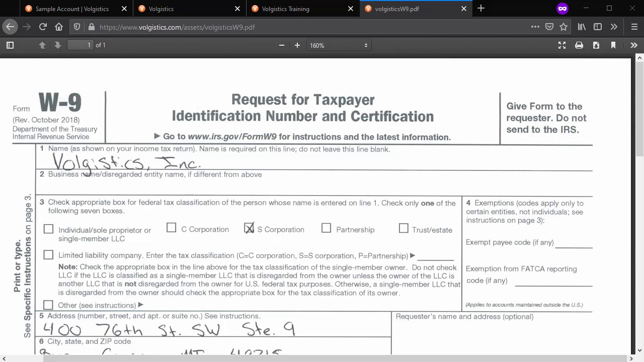Switch PDF to presentation mode
The image size is (644, 362).
(562, 45)
